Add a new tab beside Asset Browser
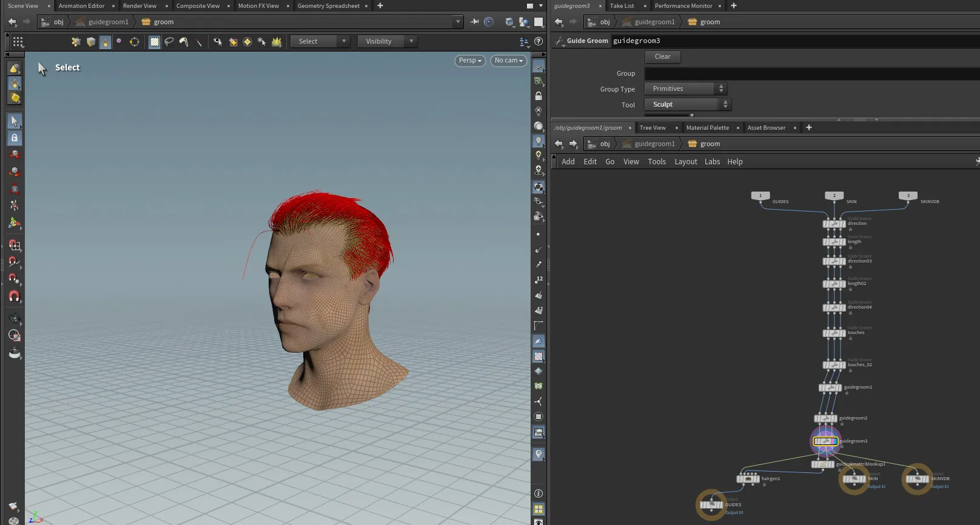 tap(809, 127)
